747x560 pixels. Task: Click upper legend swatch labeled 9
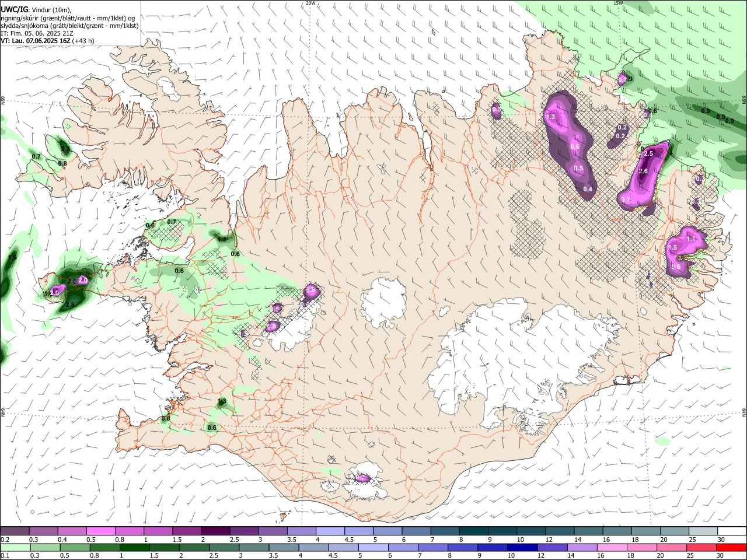(502, 531)
